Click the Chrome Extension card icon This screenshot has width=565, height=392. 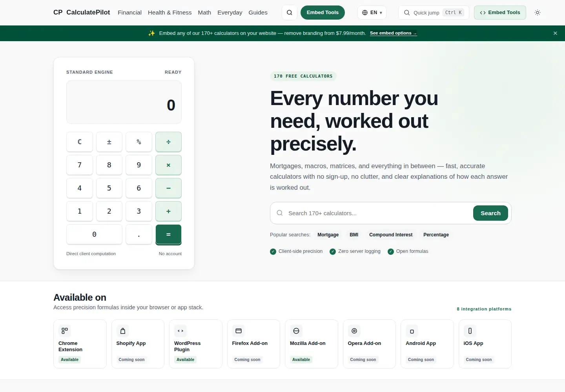pos(65,331)
